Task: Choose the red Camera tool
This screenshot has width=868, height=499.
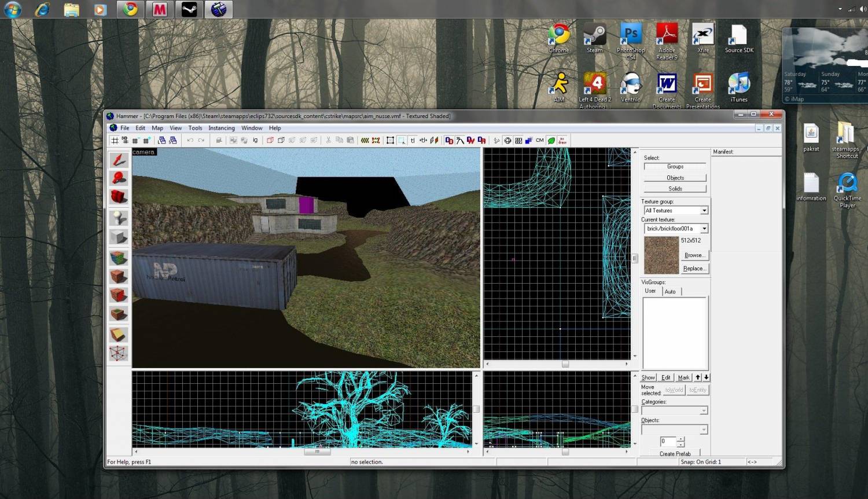Action: pos(119,197)
